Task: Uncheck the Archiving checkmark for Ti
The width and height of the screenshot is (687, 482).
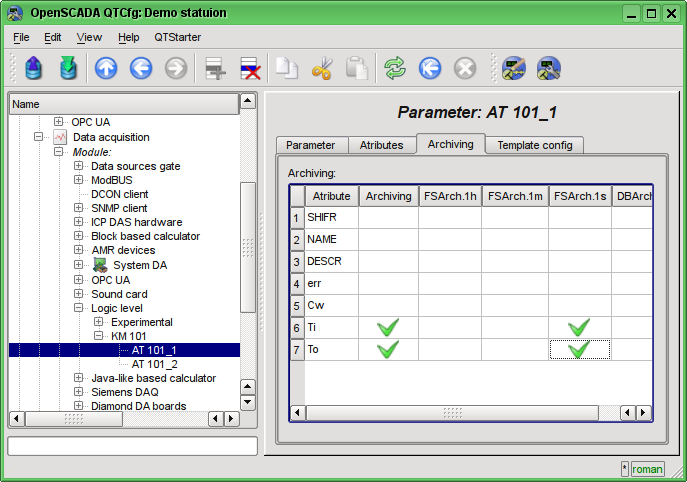Action: pos(388,327)
